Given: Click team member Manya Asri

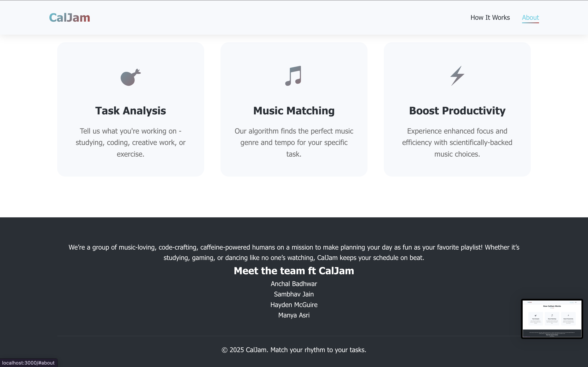Looking at the screenshot, I should click(x=294, y=315).
